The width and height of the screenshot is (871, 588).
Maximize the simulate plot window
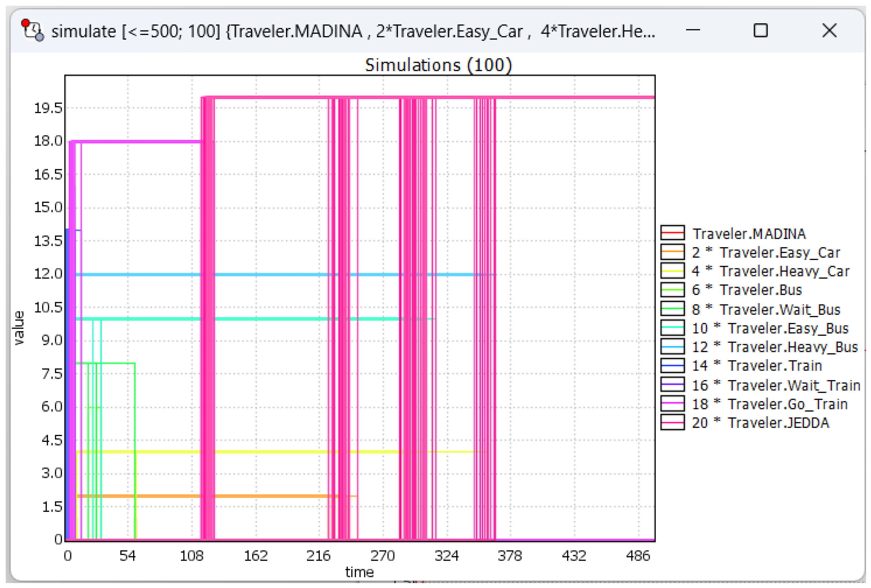(x=760, y=30)
